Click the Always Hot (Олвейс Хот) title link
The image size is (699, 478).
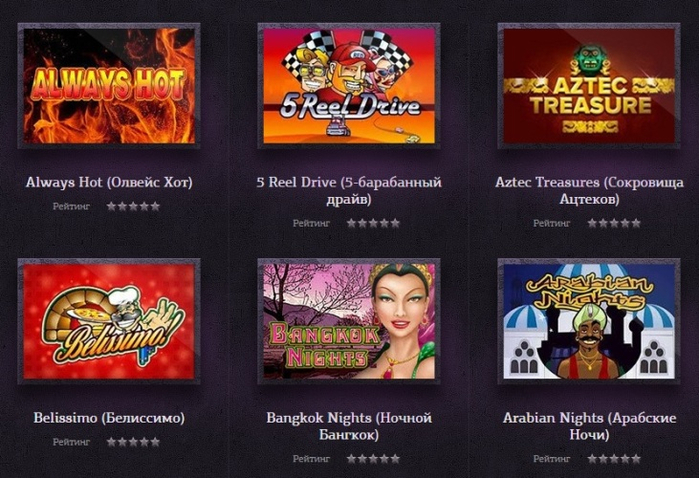[109, 182]
